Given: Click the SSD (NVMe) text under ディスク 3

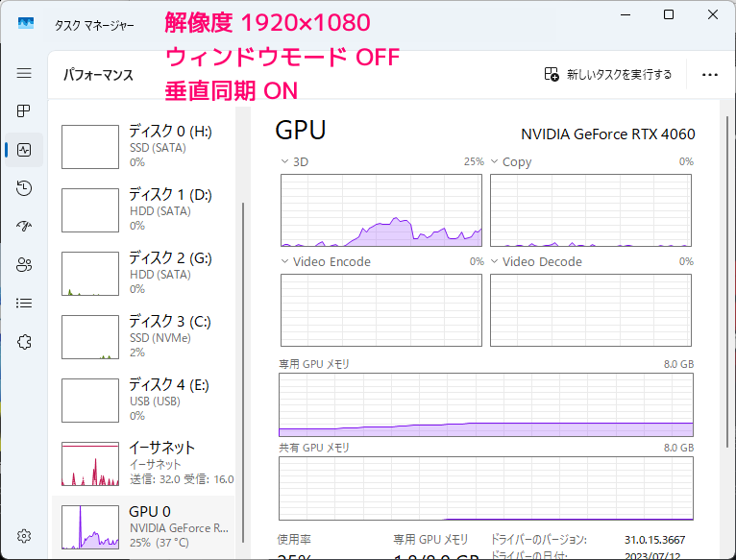Looking at the screenshot, I should pos(160,338).
